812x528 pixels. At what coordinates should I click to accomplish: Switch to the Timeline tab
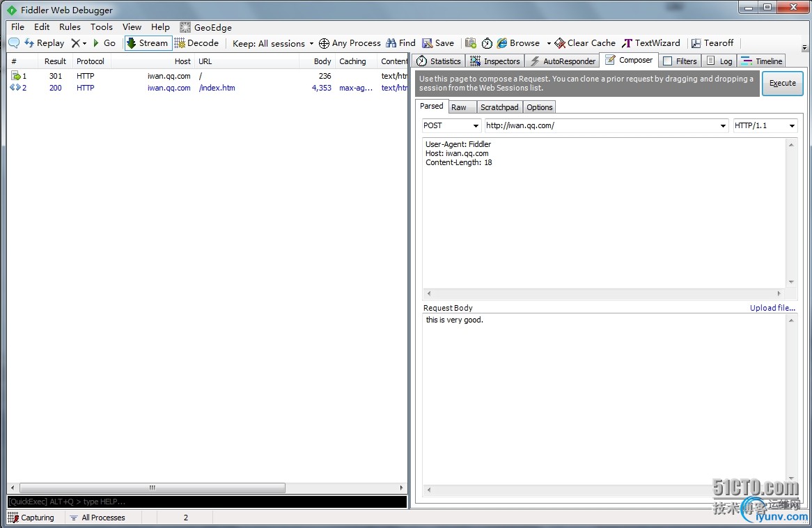[x=762, y=61]
